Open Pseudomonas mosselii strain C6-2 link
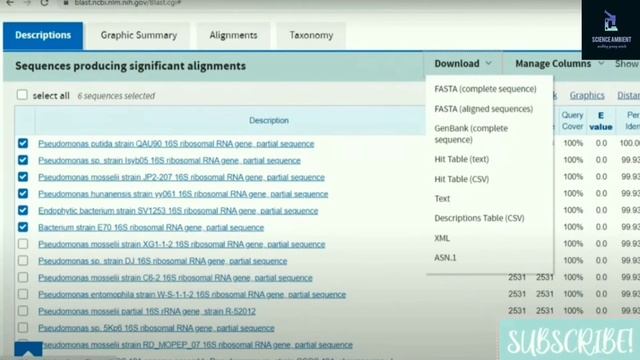Image resolution: width=640 pixels, height=360 pixels. tap(175, 278)
